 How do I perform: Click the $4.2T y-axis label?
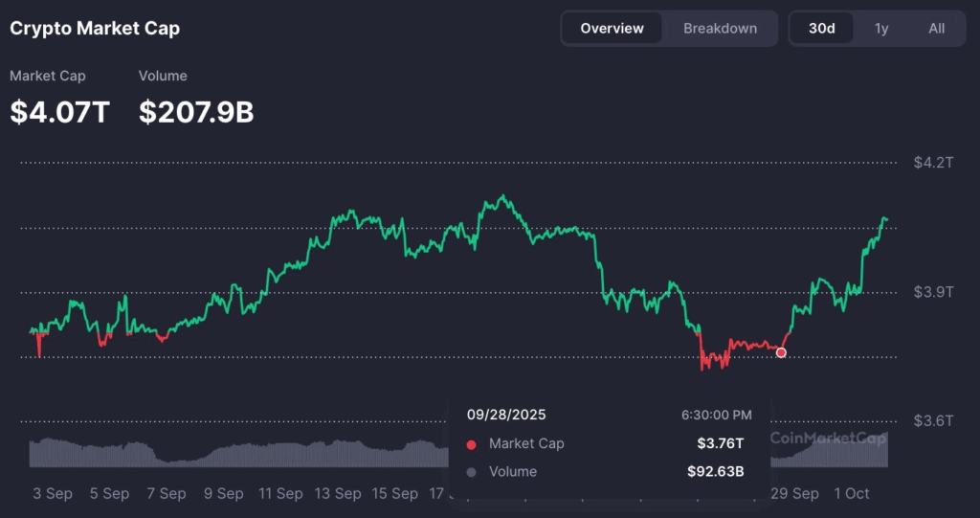(x=932, y=163)
